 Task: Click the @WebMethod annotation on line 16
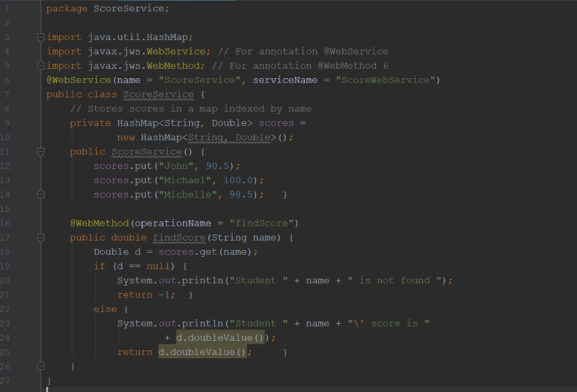point(100,223)
